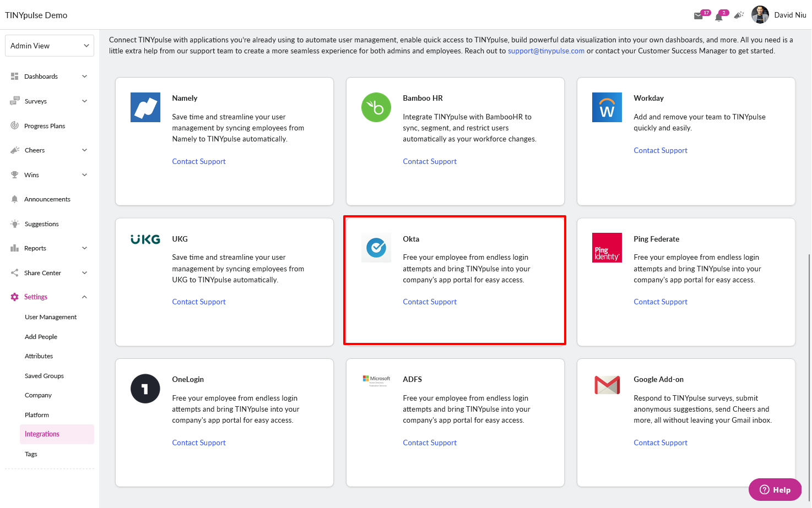Image resolution: width=812 pixels, height=508 pixels.
Task: Open the Attributes settings page
Action: tap(39, 356)
